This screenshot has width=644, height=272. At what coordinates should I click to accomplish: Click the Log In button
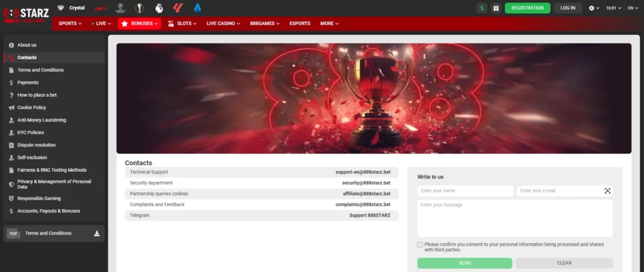coord(568,8)
